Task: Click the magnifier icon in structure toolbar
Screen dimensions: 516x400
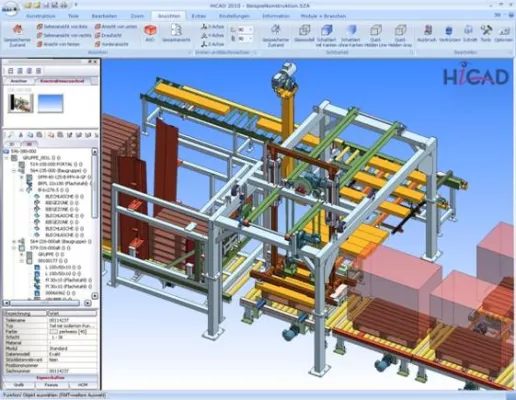Action: 11,135
